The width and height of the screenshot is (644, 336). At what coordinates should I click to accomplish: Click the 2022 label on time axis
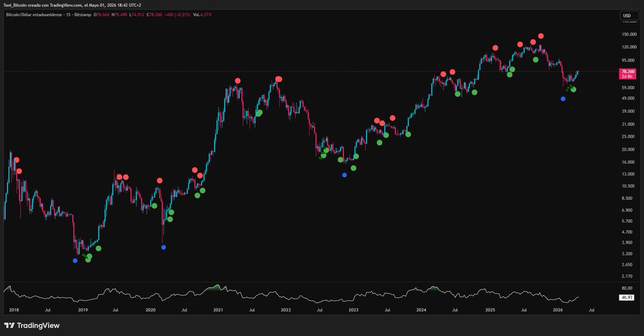pos(286,310)
